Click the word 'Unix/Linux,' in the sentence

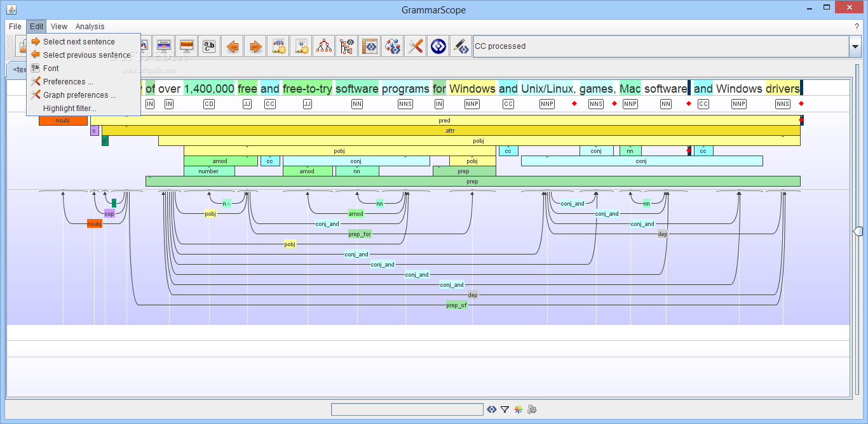(x=548, y=89)
